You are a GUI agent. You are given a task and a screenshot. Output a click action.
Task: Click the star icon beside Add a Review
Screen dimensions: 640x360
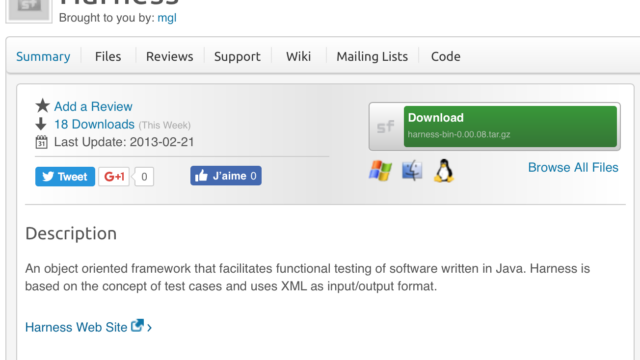coord(42,106)
